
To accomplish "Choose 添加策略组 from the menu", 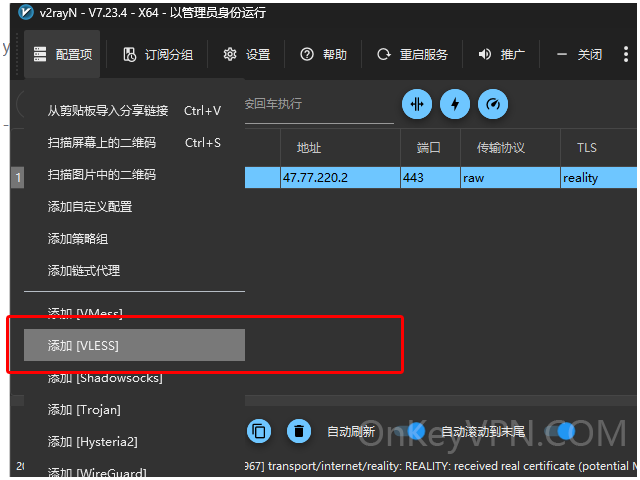I will pyautogui.click(x=134, y=239).
